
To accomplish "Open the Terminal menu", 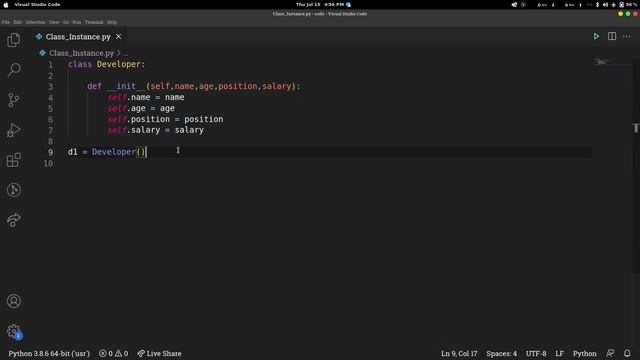I will tap(94, 22).
